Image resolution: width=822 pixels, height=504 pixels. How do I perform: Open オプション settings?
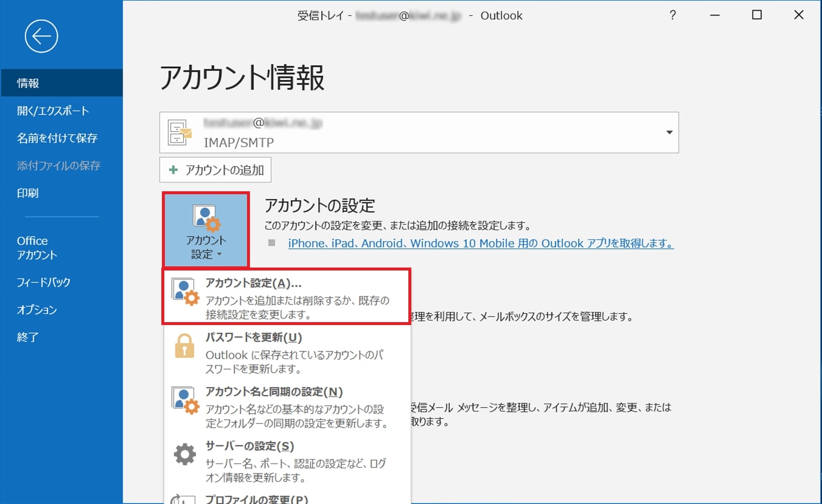tap(61, 310)
